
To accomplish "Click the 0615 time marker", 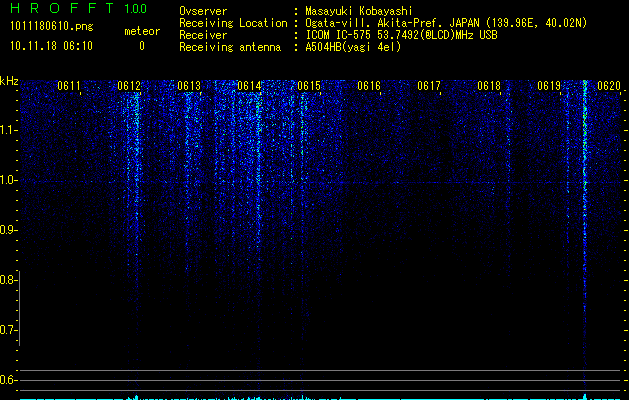I will pyautogui.click(x=309, y=86).
